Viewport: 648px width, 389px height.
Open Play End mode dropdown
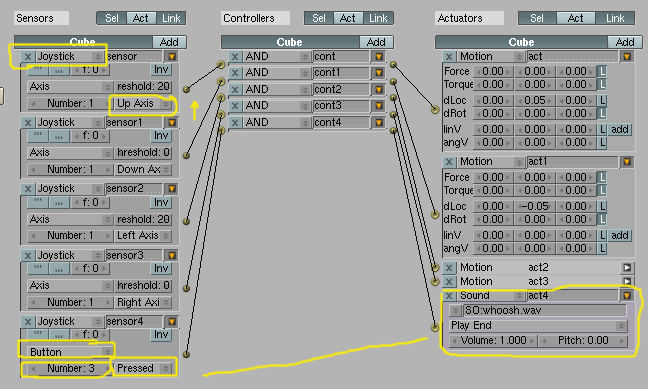click(x=538, y=326)
